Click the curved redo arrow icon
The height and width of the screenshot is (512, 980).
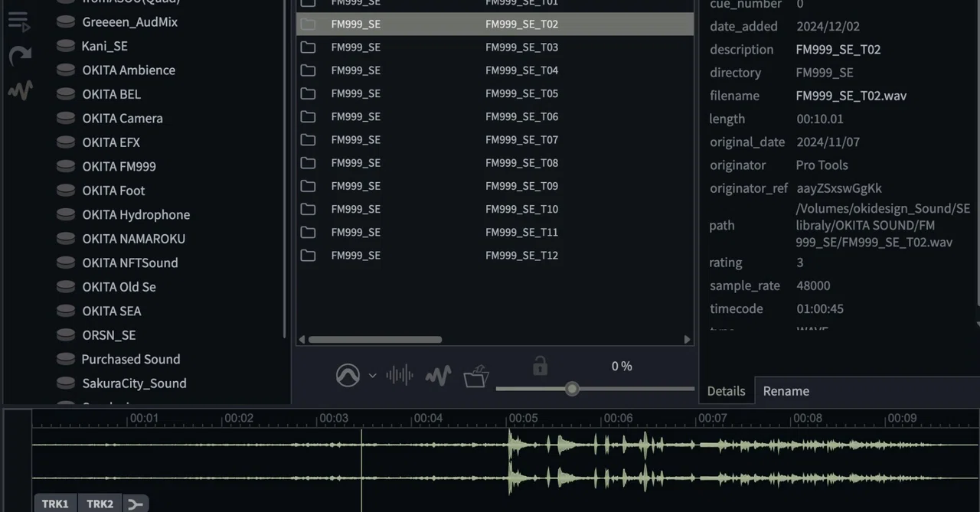coord(20,56)
